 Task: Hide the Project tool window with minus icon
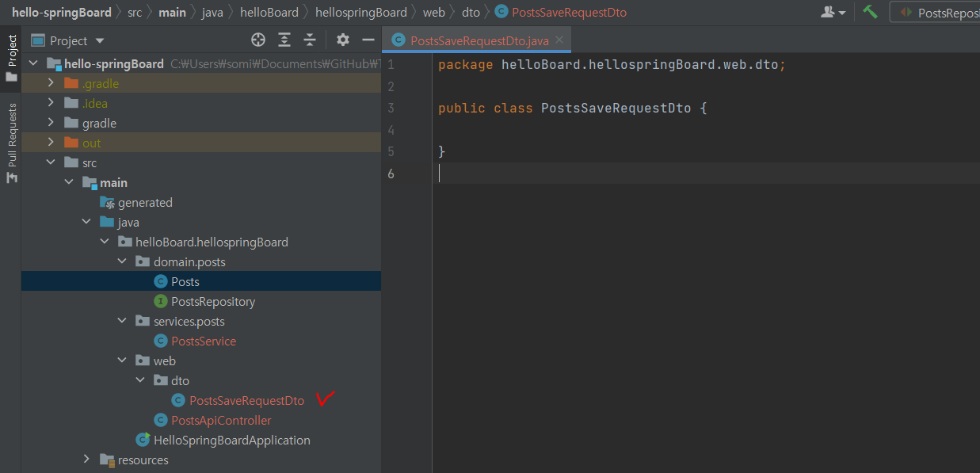coord(368,40)
